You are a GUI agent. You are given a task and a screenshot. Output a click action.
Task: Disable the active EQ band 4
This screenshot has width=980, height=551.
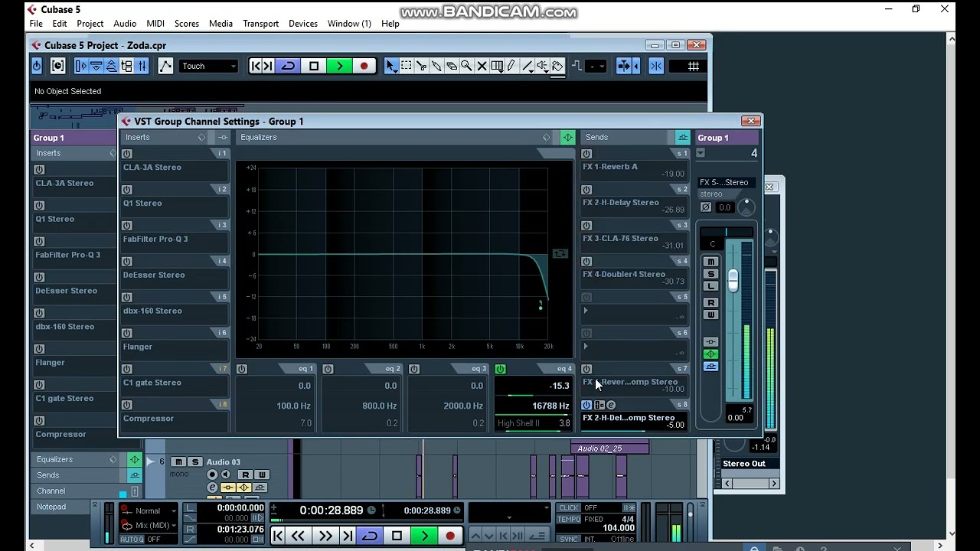(x=501, y=369)
